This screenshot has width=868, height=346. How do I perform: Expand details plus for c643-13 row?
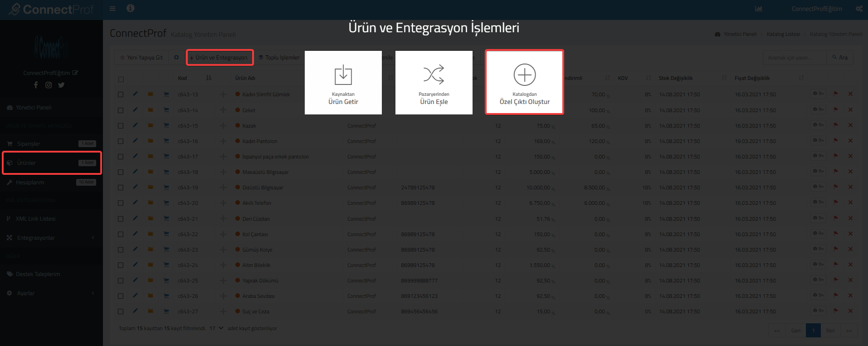pyautogui.click(x=223, y=94)
